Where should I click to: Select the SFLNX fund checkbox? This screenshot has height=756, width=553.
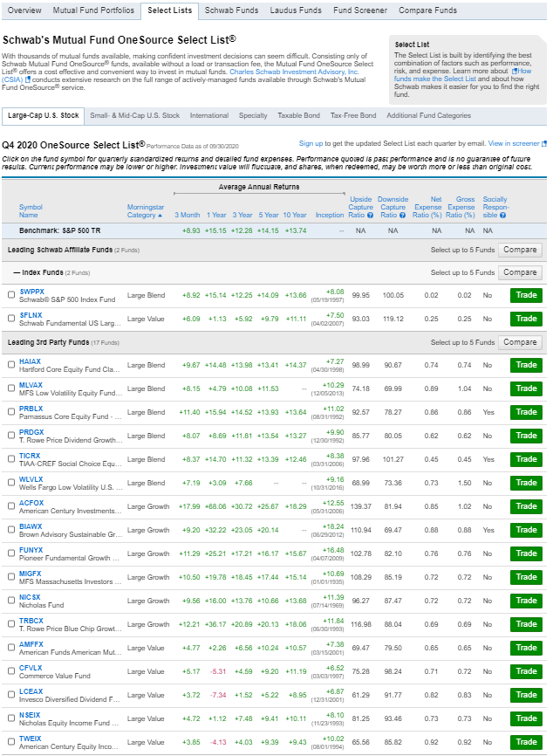click(x=11, y=319)
